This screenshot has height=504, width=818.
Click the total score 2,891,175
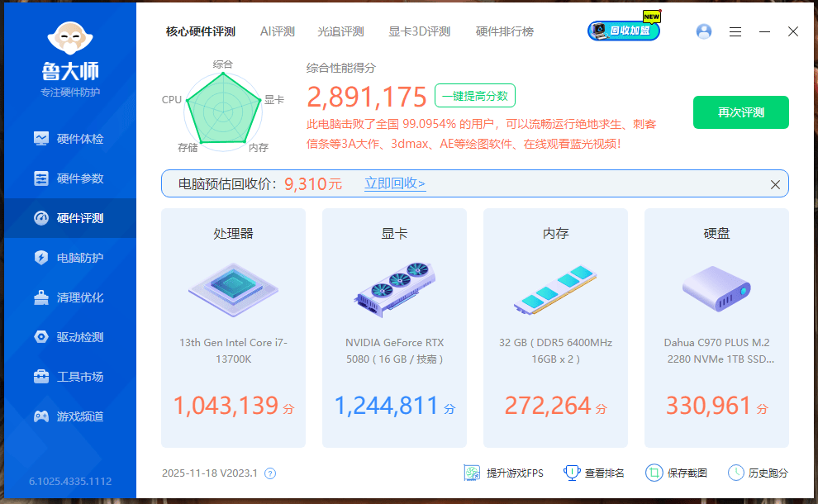coord(367,97)
